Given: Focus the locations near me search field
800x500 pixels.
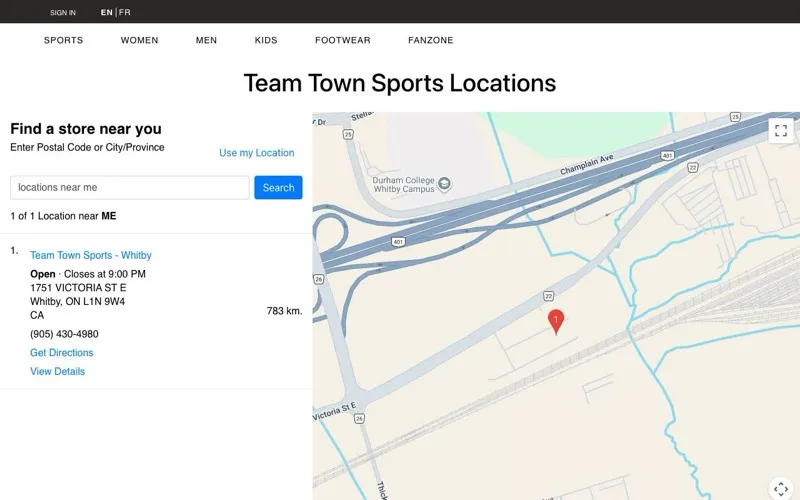Looking at the screenshot, I should (x=130, y=188).
